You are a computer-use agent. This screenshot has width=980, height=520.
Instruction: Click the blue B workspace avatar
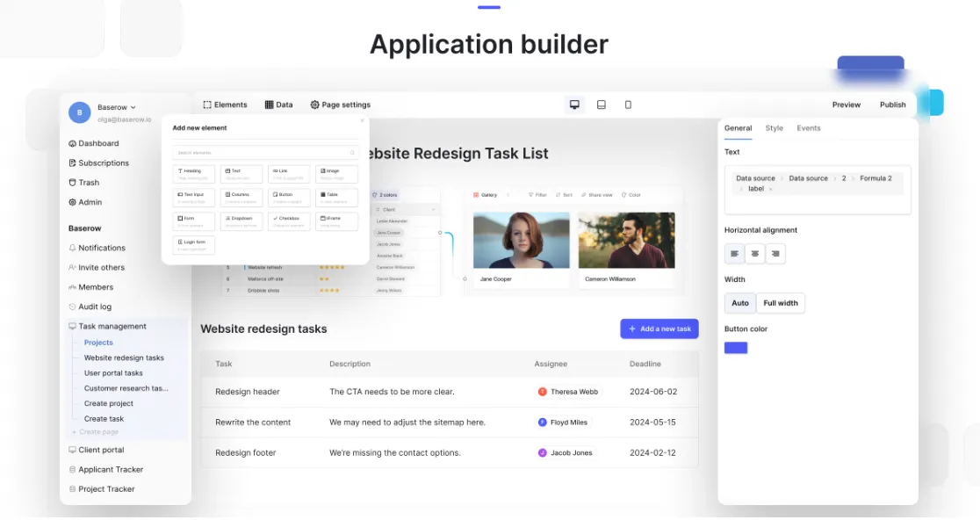point(79,112)
